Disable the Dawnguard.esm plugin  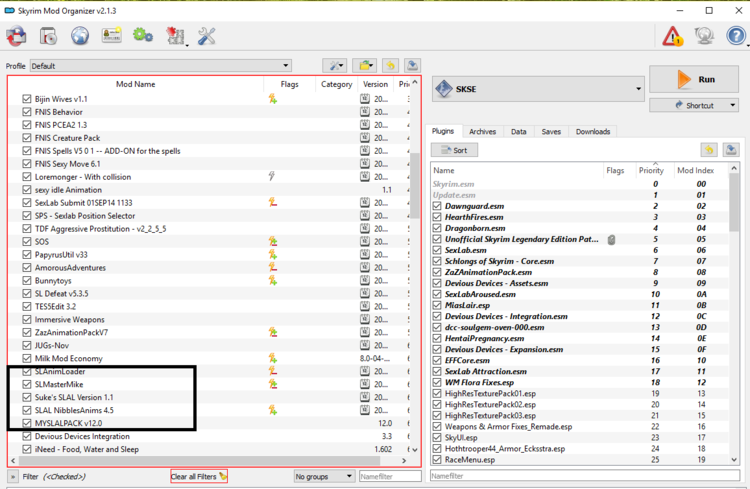click(x=437, y=206)
